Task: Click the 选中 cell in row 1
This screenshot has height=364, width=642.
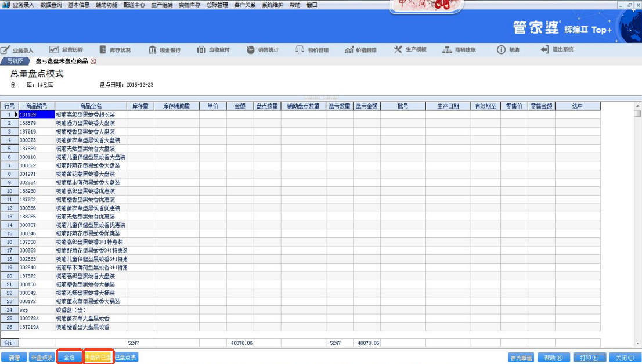Action: coord(577,115)
